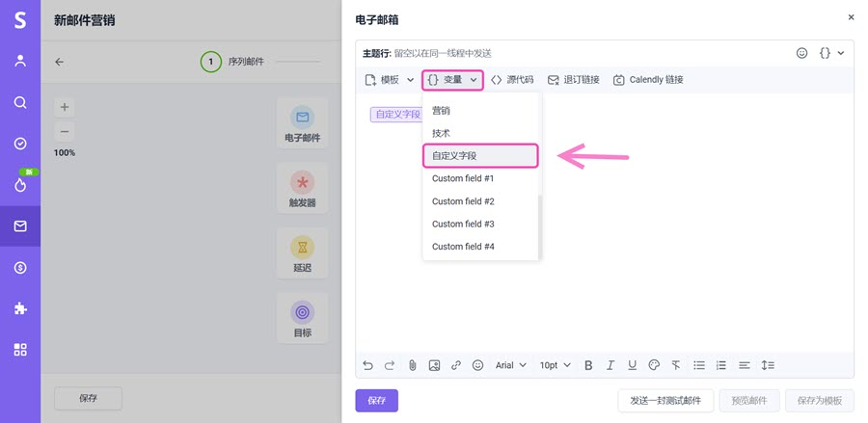Click the purple 保存 button in editor

click(376, 401)
